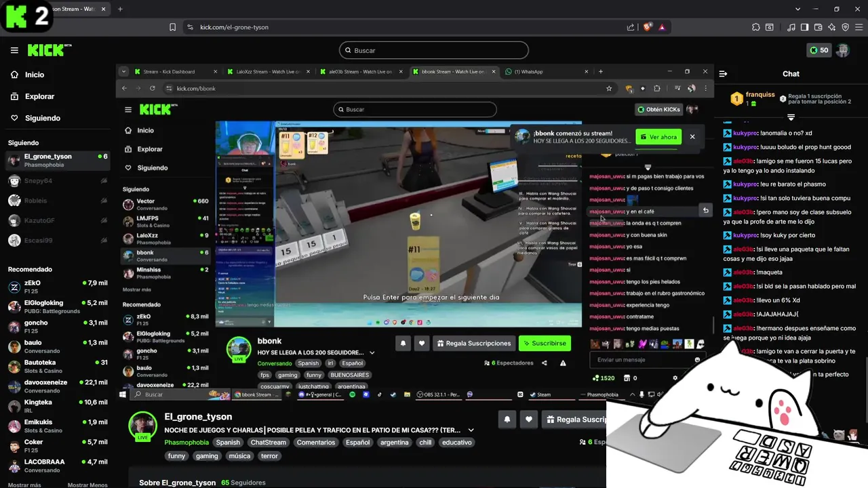Open zEkO recommended channel
This screenshot has width=868, height=488.
click(x=58, y=287)
